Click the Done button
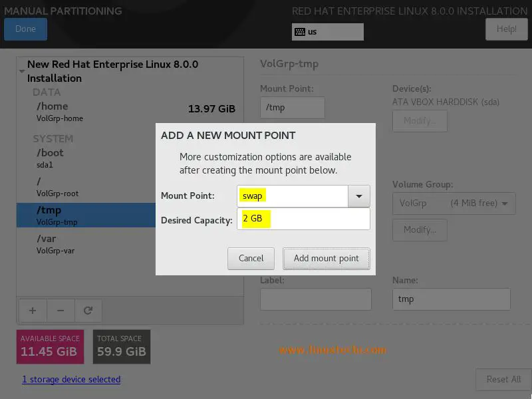Screen dimensions: 532x399 [x=25, y=29]
